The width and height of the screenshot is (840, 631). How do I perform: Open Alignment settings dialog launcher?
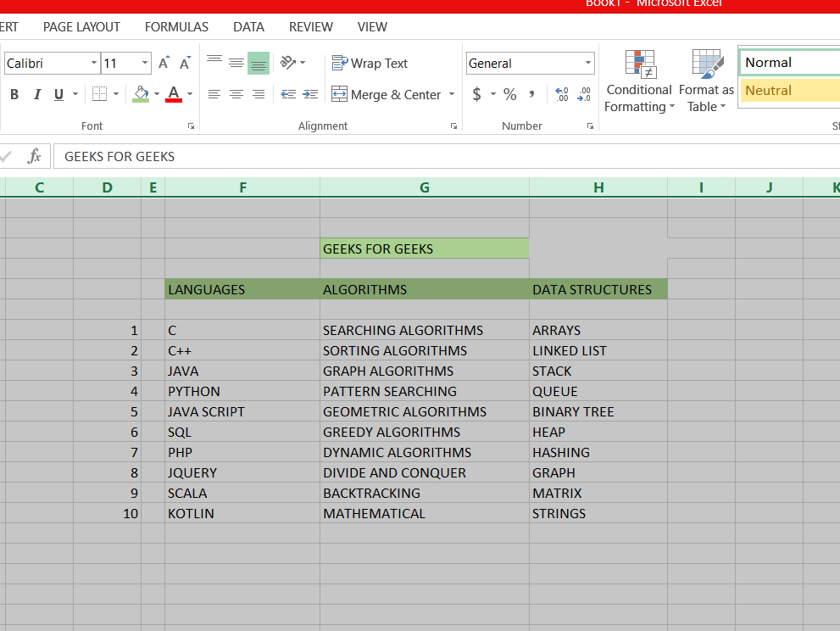[453, 126]
